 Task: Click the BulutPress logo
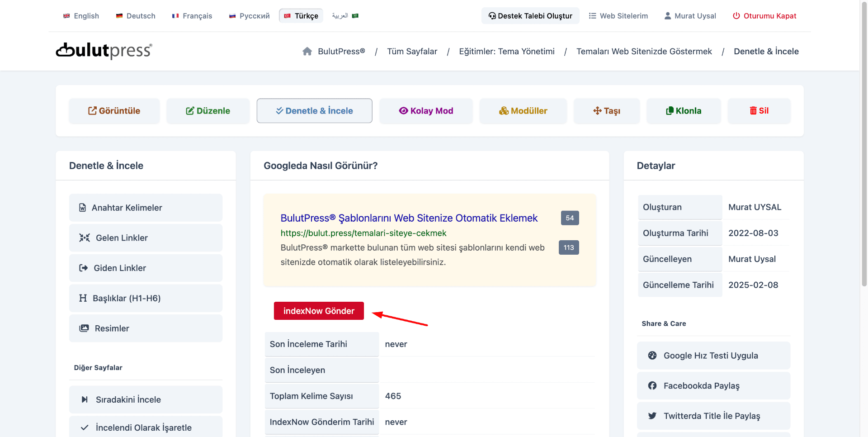[x=104, y=51]
